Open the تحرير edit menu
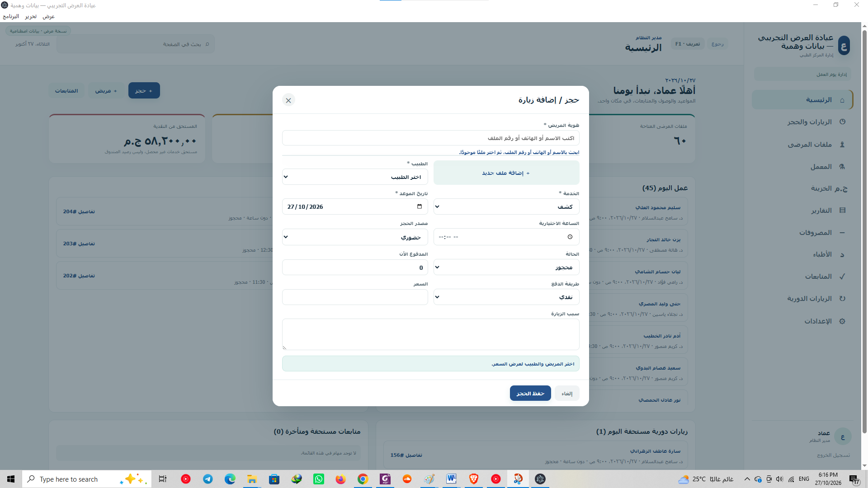The width and height of the screenshot is (868, 488). click(31, 16)
